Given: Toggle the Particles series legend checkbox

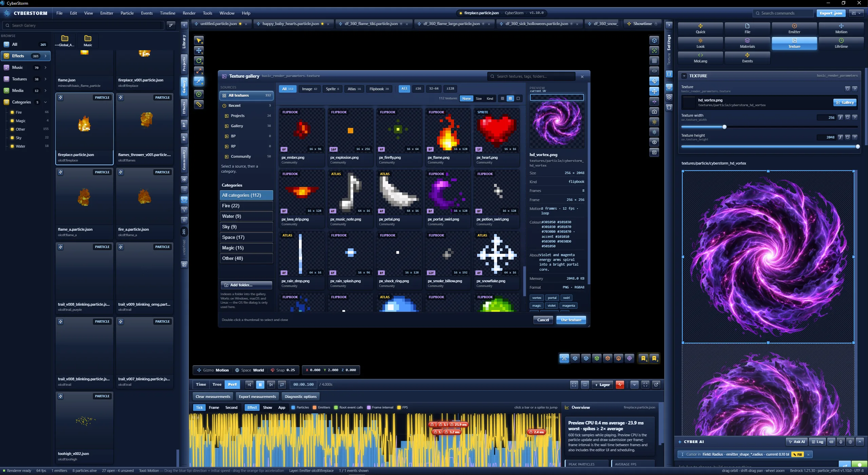Looking at the screenshot, I should tap(293, 407).
